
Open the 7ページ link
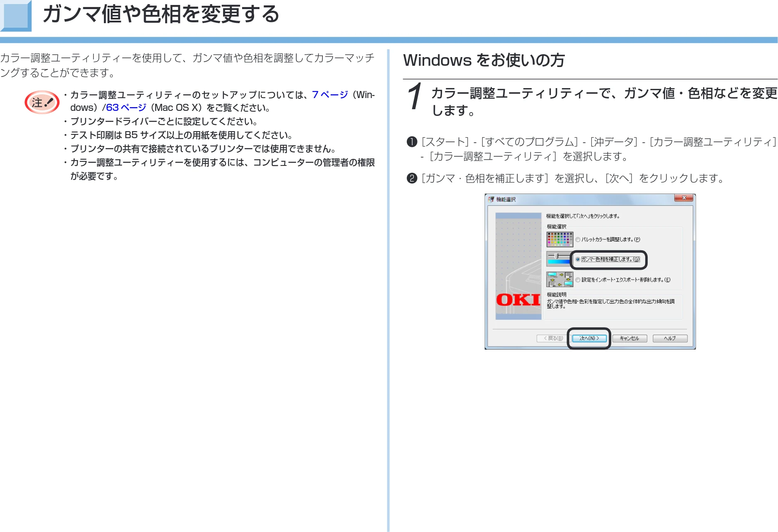[x=330, y=95]
